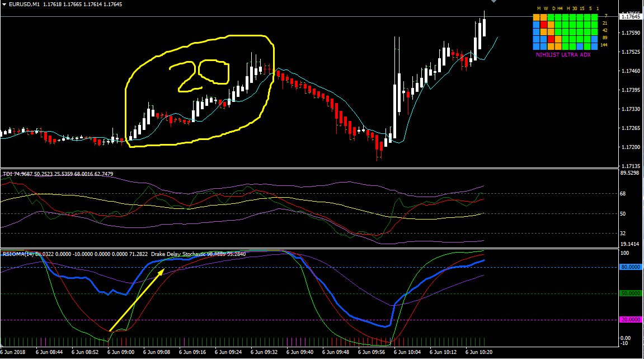Click the orange cell under column M, row 7

[537, 17]
